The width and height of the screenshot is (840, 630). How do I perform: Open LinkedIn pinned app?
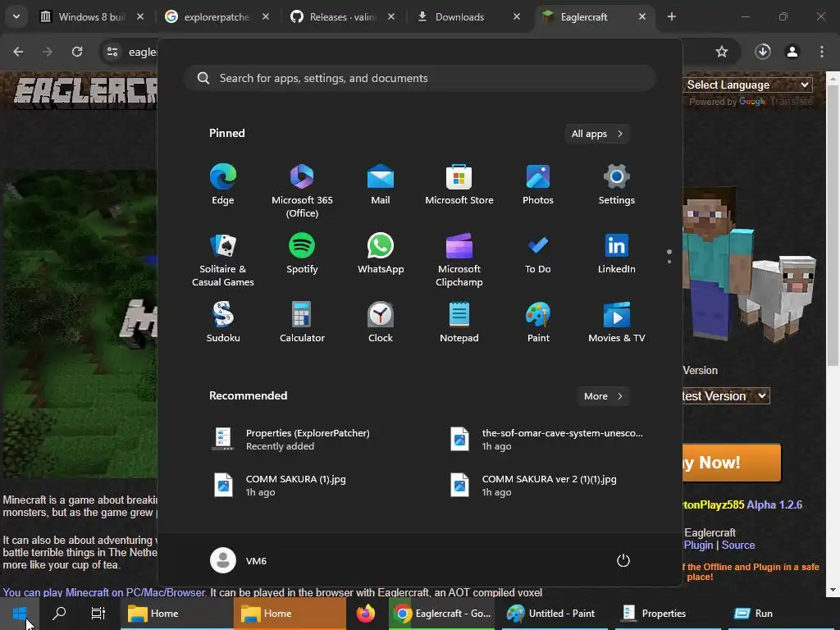pyautogui.click(x=617, y=254)
